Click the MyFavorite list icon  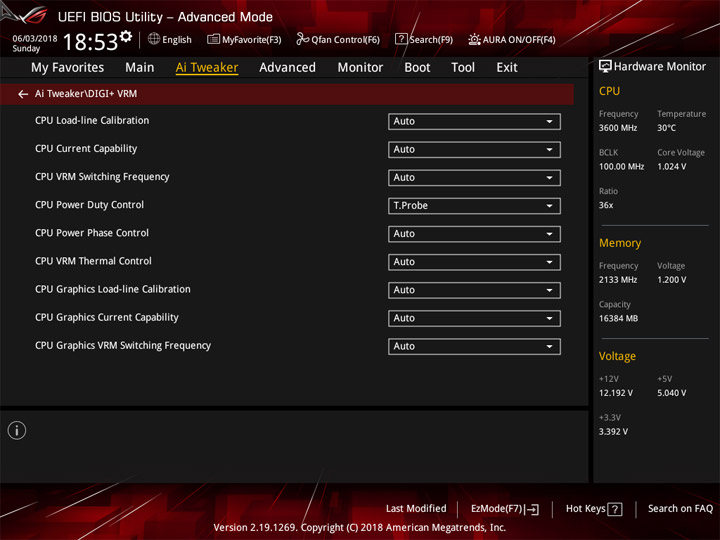[213, 39]
